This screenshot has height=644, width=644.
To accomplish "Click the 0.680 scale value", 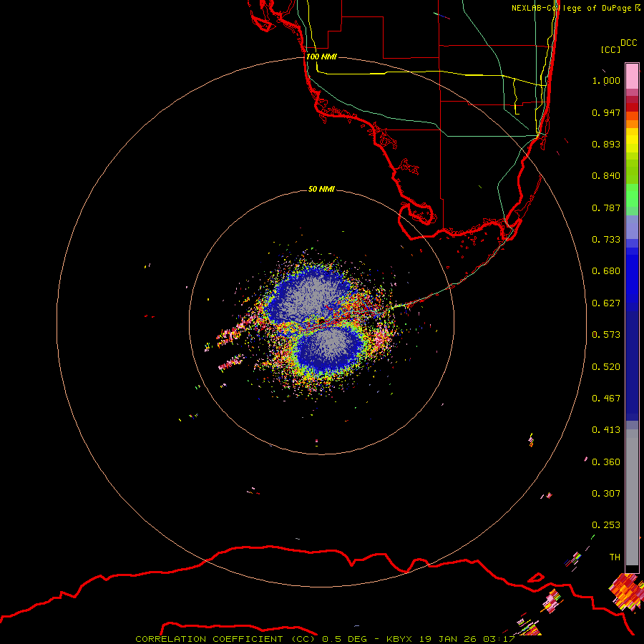I will click(606, 271).
